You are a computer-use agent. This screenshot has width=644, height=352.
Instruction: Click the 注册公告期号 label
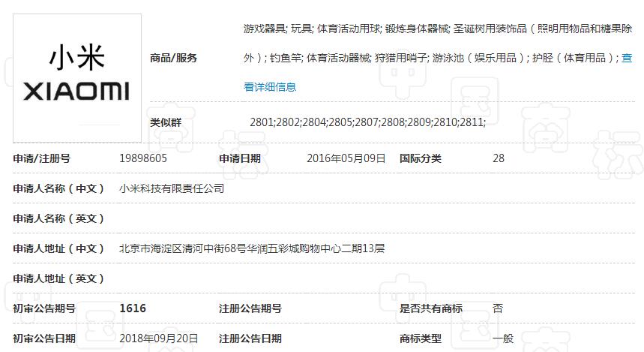coord(250,308)
